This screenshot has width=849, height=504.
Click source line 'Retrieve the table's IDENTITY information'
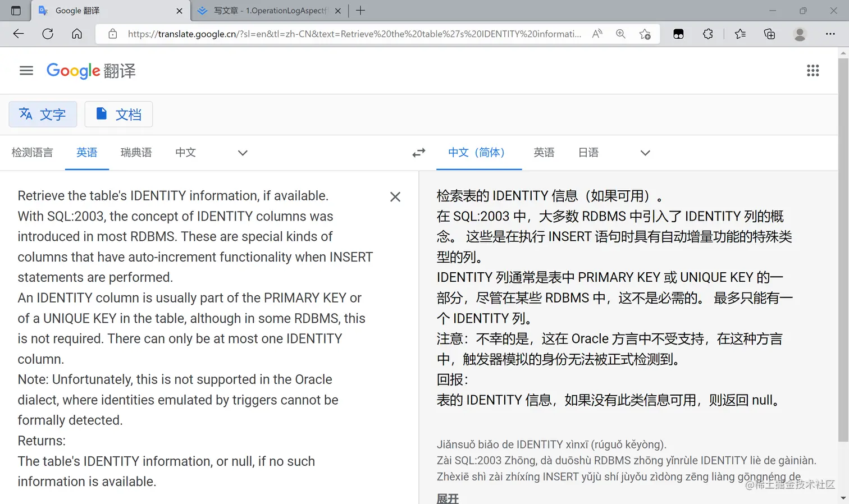click(x=173, y=196)
